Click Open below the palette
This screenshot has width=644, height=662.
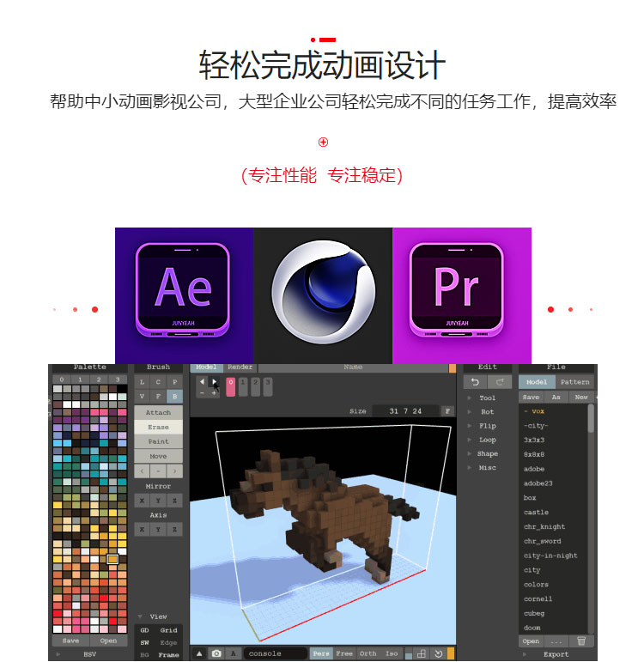(108, 641)
